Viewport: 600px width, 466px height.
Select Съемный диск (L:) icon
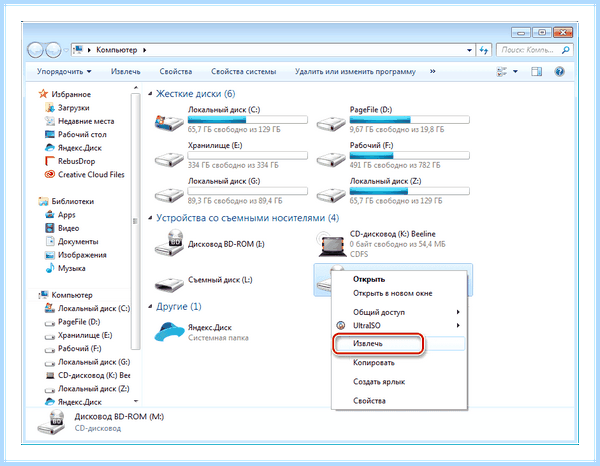pyautogui.click(x=169, y=284)
